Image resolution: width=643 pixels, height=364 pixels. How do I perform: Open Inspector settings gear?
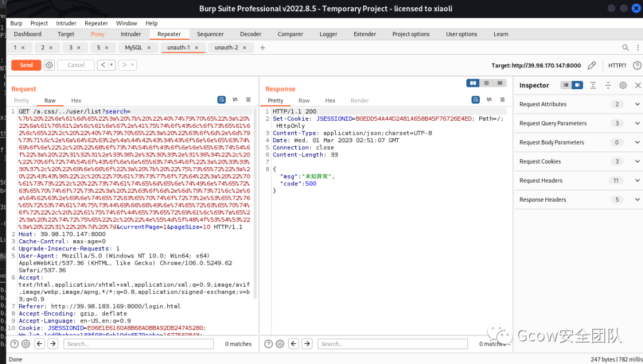[x=623, y=85]
